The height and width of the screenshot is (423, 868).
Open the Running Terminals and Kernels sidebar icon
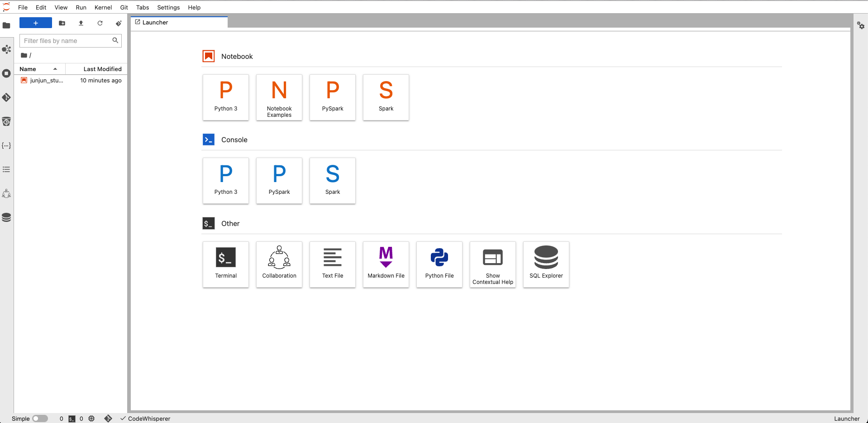[x=6, y=73]
